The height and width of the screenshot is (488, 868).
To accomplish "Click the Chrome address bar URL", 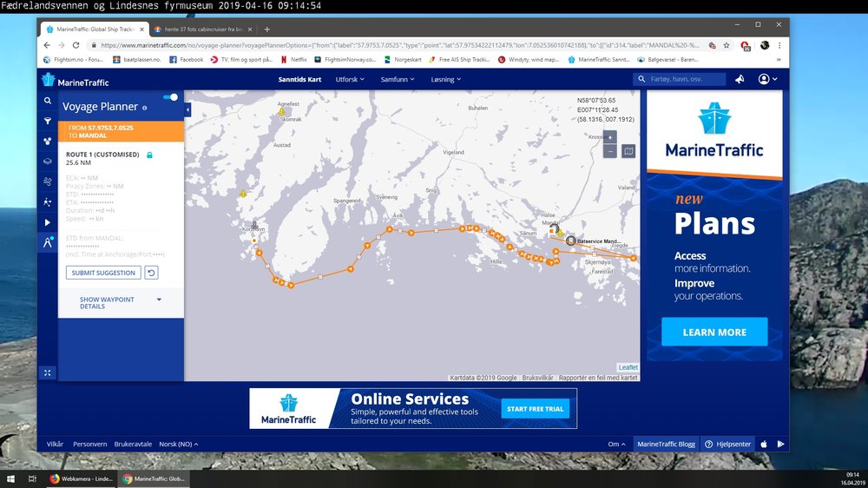I will click(x=399, y=45).
